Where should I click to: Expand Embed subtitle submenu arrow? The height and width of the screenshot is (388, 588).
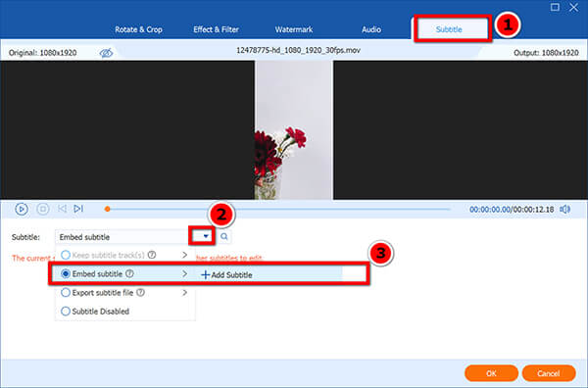pos(184,273)
